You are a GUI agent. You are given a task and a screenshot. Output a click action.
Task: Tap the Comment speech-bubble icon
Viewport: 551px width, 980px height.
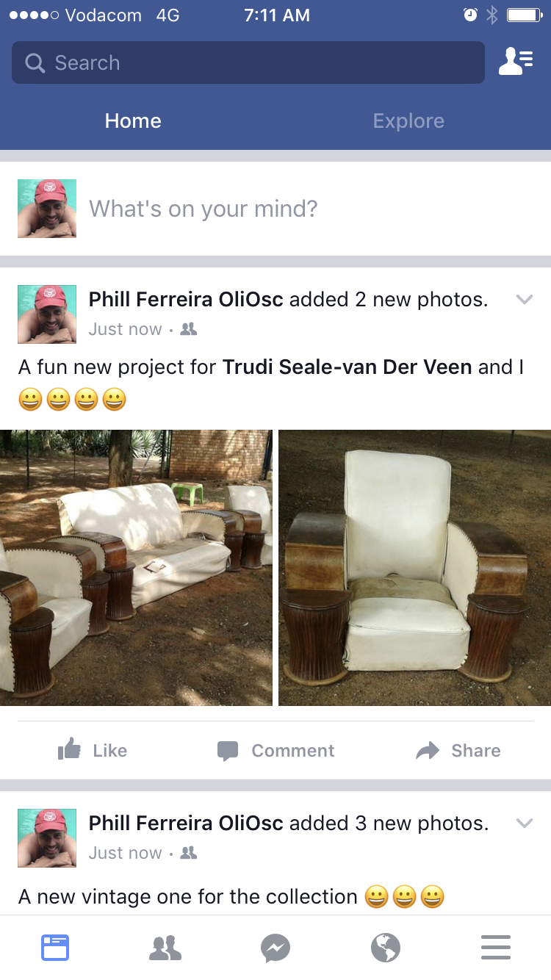pyautogui.click(x=228, y=751)
